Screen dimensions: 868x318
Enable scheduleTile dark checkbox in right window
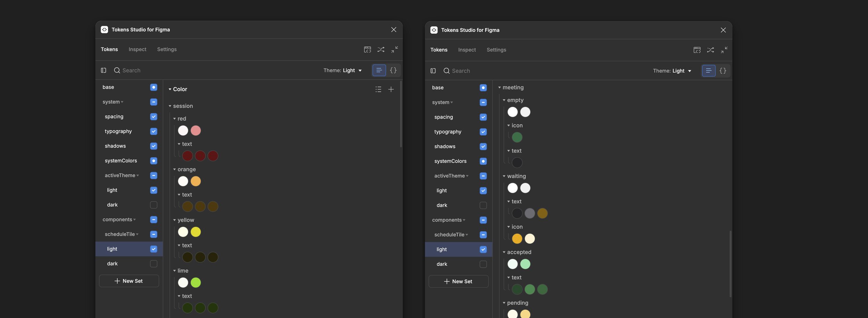pos(483,264)
